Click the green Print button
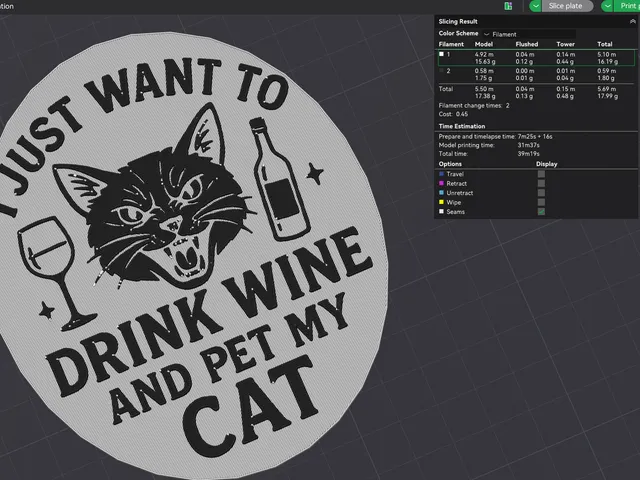 pos(627,6)
